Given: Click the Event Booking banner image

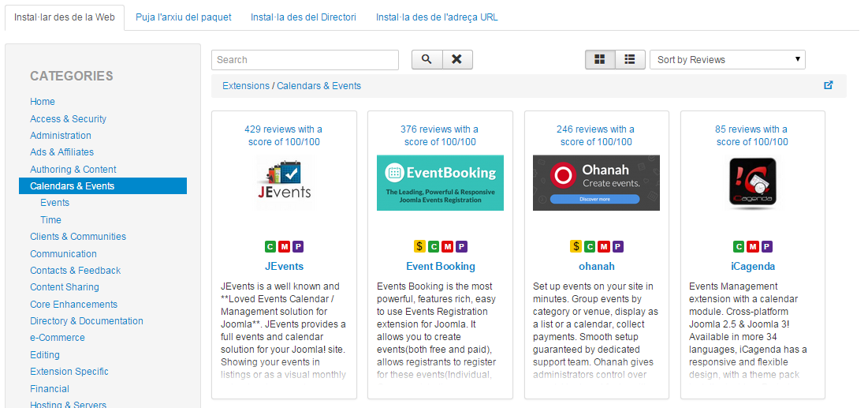Looking at the screenshot, I should 440,182.
